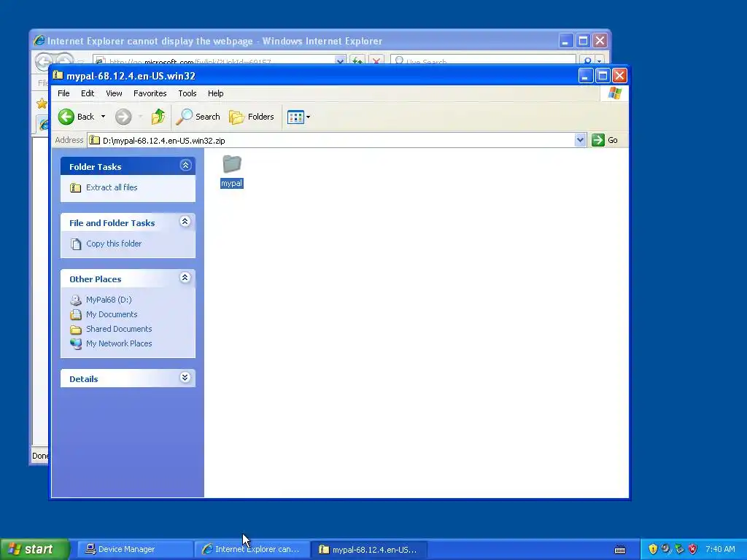The width and height of the screenshot is (747, 560).
Task: Open the Tools menu
Action: click(187, 93)
